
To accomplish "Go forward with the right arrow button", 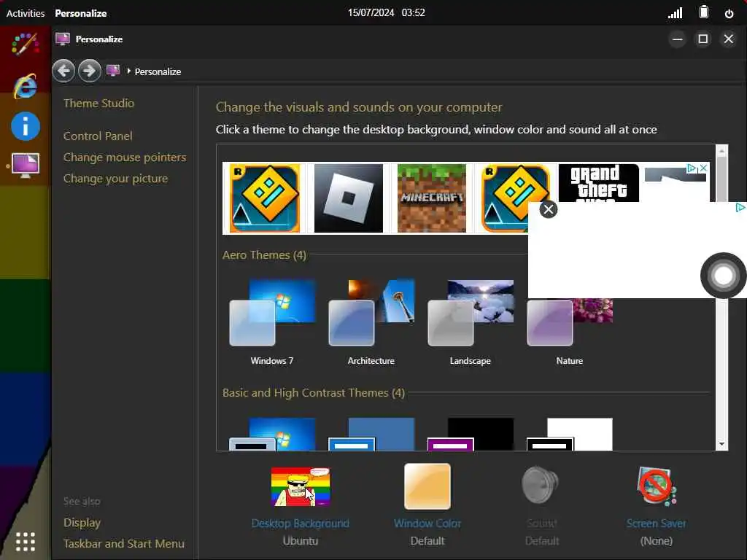I will coord(89,71).
